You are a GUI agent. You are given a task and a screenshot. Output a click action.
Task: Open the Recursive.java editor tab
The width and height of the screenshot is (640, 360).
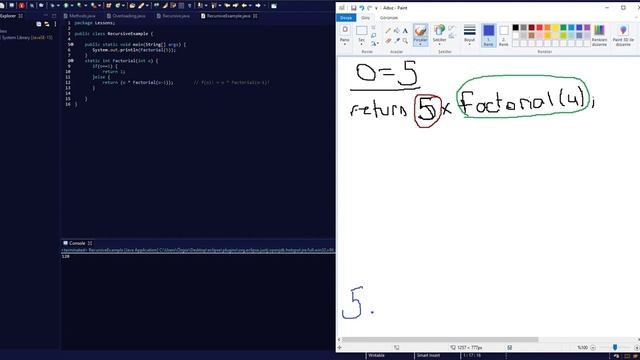click(173, 16)
